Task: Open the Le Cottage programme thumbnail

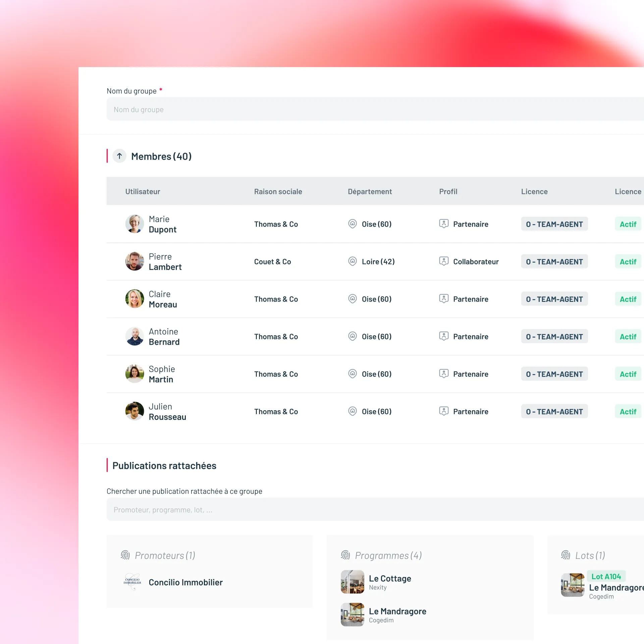Action: pyautogui.click(x=353, y=582)
